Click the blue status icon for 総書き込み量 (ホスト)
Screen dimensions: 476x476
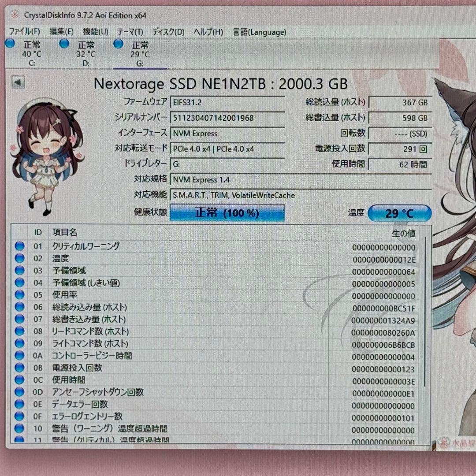click(20, 319)
